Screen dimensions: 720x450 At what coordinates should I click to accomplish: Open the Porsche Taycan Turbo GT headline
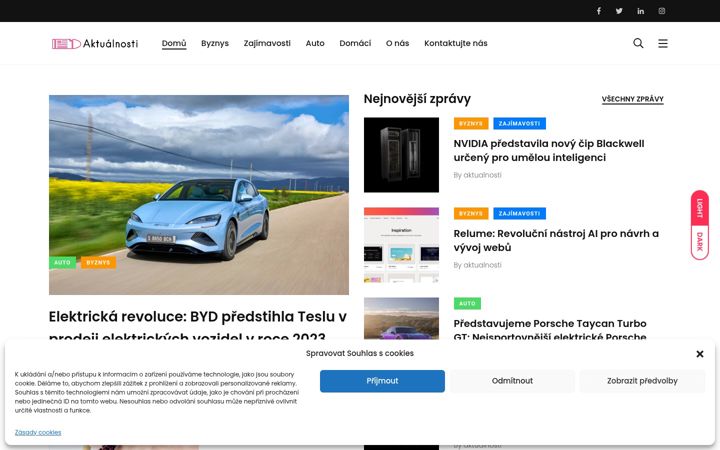pyautogui.click(x=550, y=329)
